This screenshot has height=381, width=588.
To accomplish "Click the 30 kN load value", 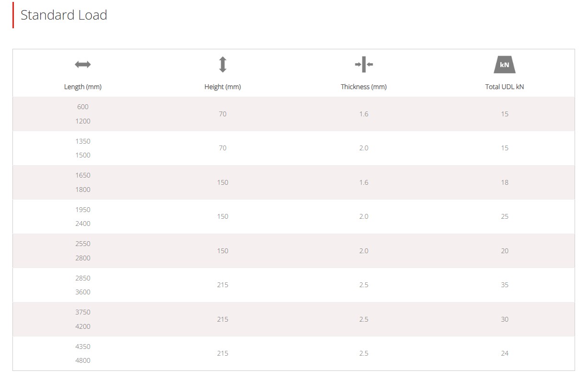I will 505,319.
